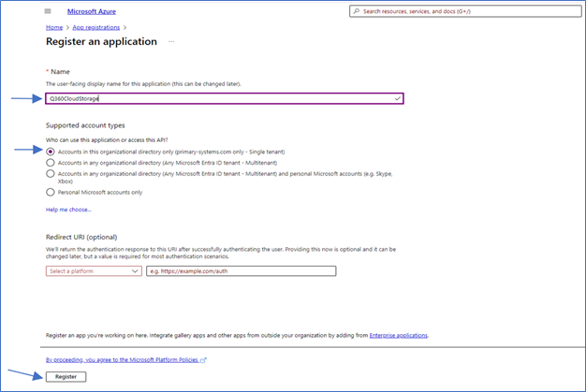
Task: Open the Enterprise applications link
Action: (398, 334)
